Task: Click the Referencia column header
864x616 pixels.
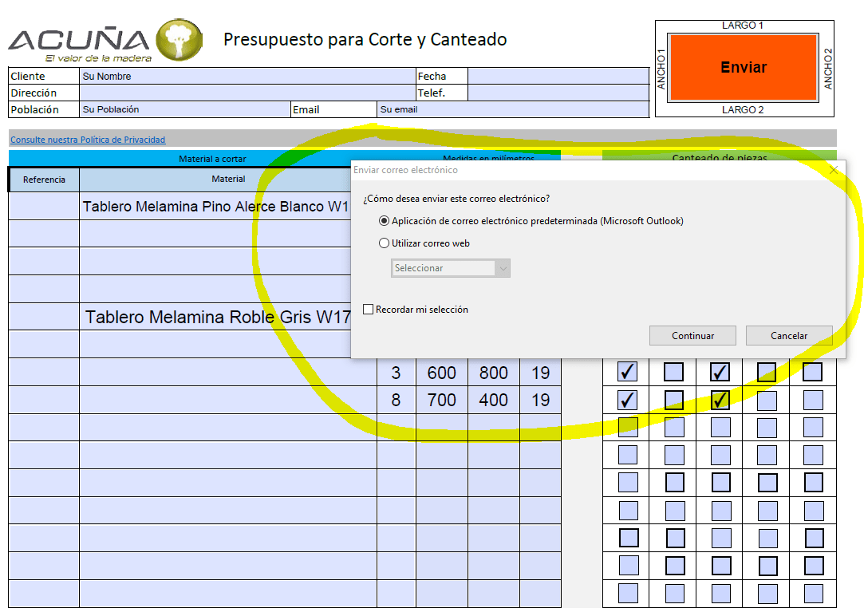Action: (44, 180)
